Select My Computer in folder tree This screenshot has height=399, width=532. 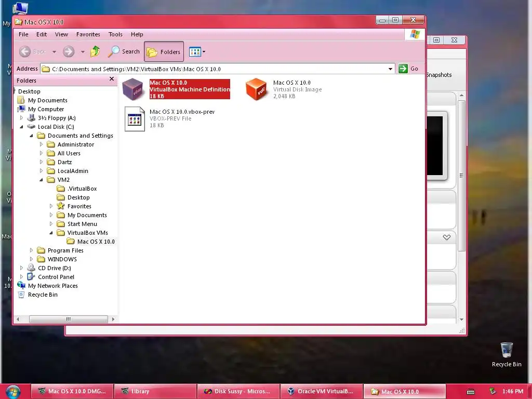coord(46,109)
